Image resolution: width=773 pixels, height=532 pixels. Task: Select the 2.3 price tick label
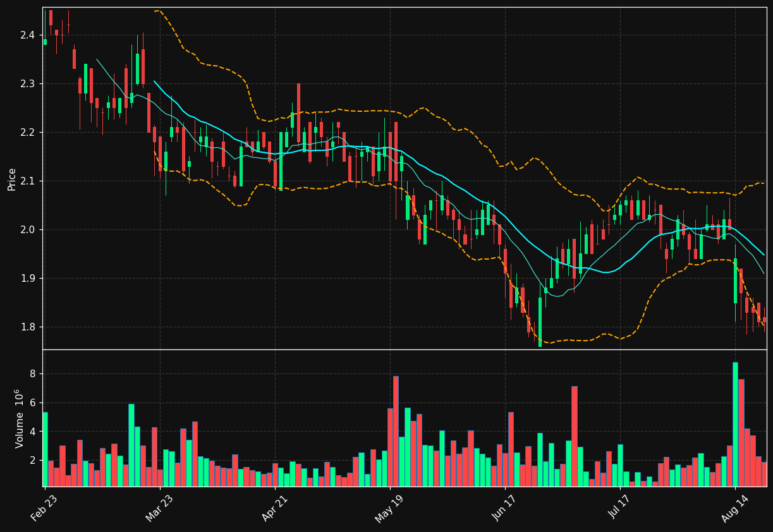pyautogui.click(x=27, y=84)
